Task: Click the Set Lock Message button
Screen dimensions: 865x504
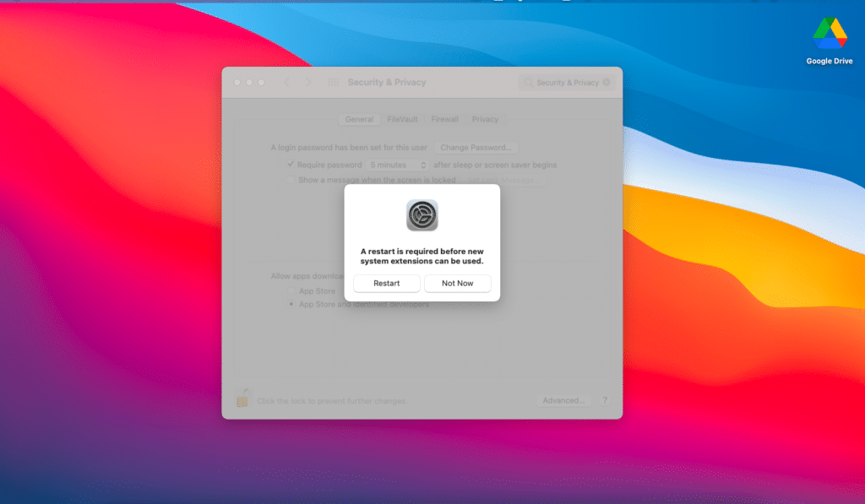Action: click(x=505, y=180)
